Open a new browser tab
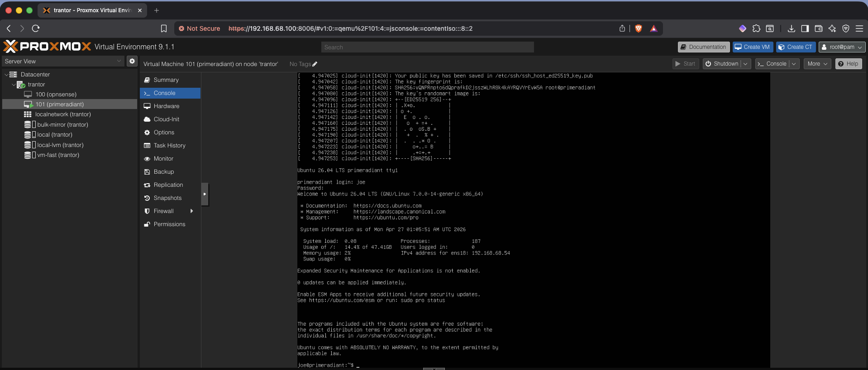The image size is (868, 370). tap(156, 10)
